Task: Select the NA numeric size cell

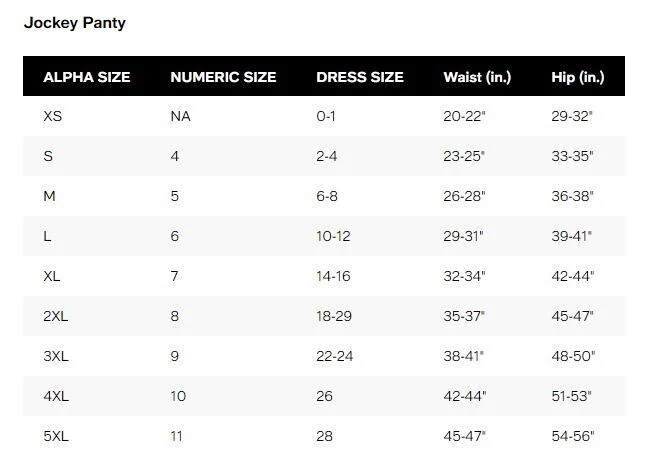Action: [181, 116]
